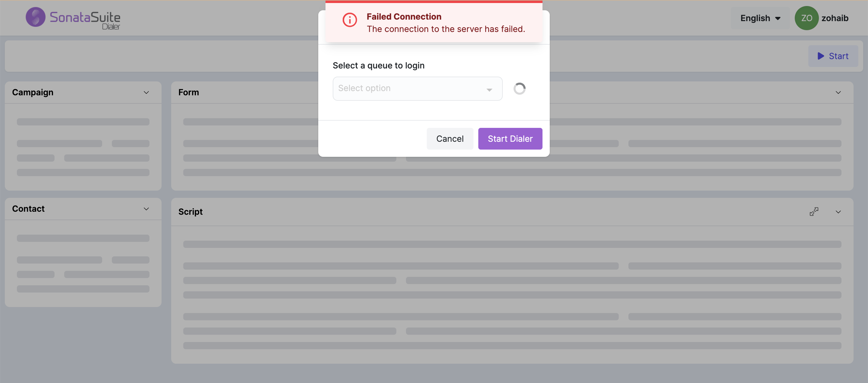Click the ZO user avatar
The height and width of the screenshot is (383, 868).
pos(806,18)
